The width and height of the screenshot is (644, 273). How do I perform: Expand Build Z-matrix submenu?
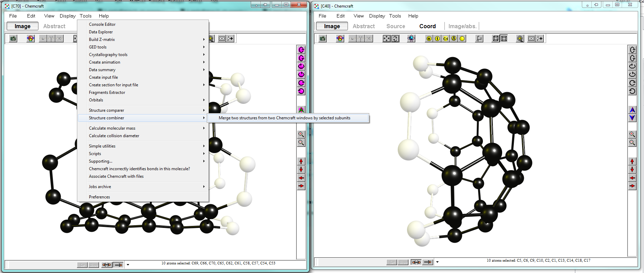pyautogui.click(x=143, y=40)
